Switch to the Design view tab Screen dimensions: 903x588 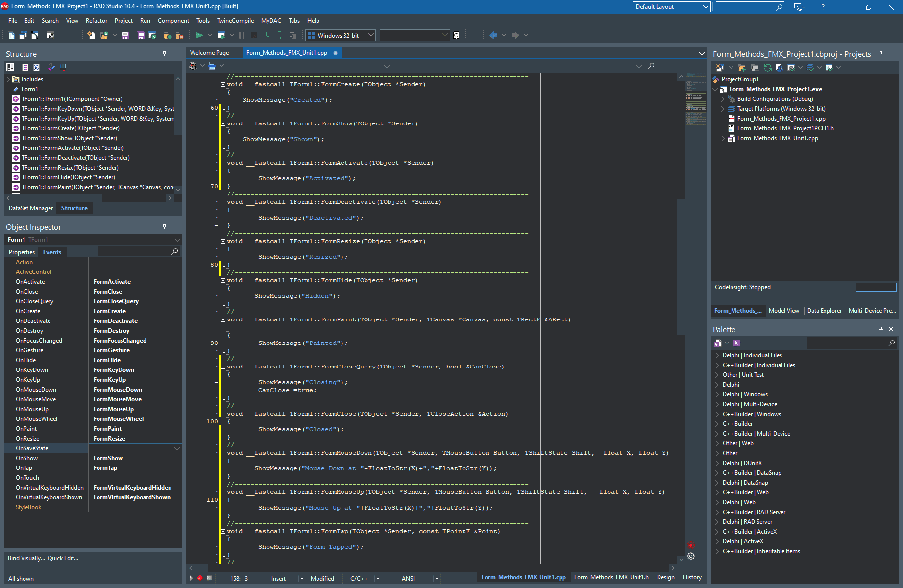(x=665, y=577)
